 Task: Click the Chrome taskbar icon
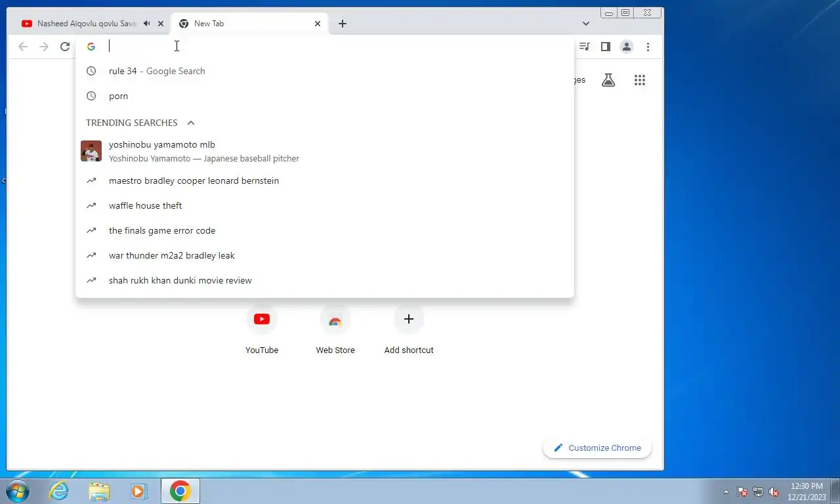(x=180, y=491)
